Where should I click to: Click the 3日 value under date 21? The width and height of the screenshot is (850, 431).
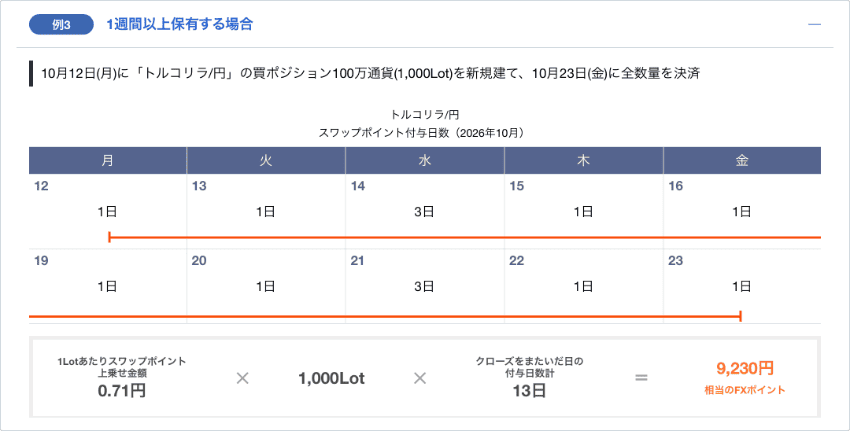click(x=424, y=286)
